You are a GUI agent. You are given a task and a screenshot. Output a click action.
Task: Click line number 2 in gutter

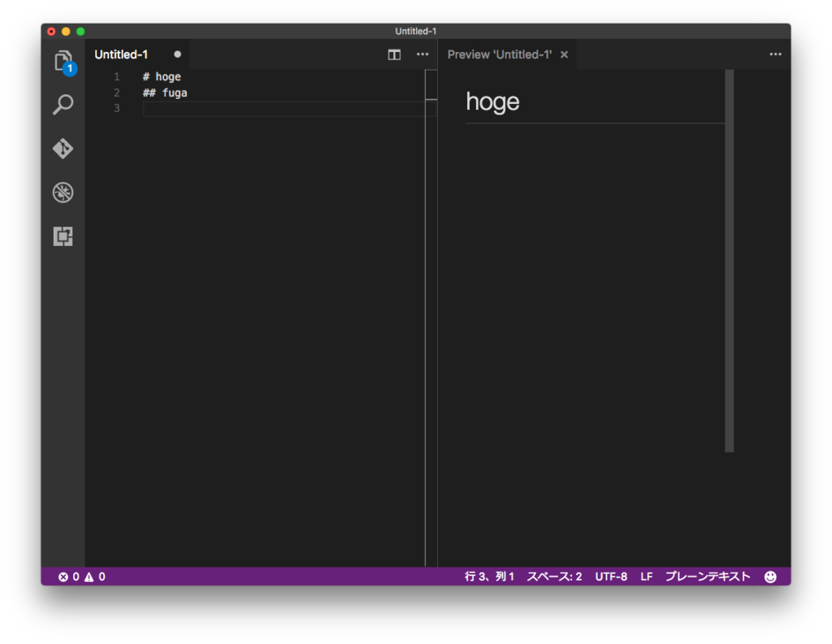117,93
